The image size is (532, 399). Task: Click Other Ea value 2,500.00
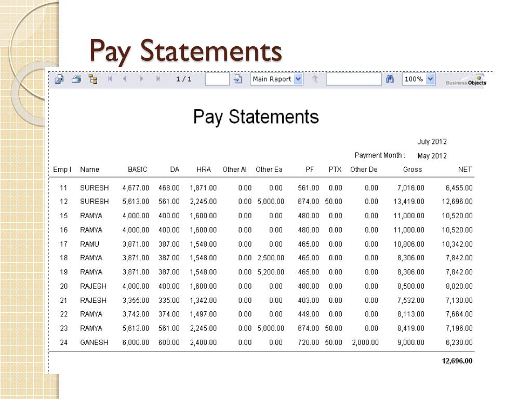[x=271, y=258]
